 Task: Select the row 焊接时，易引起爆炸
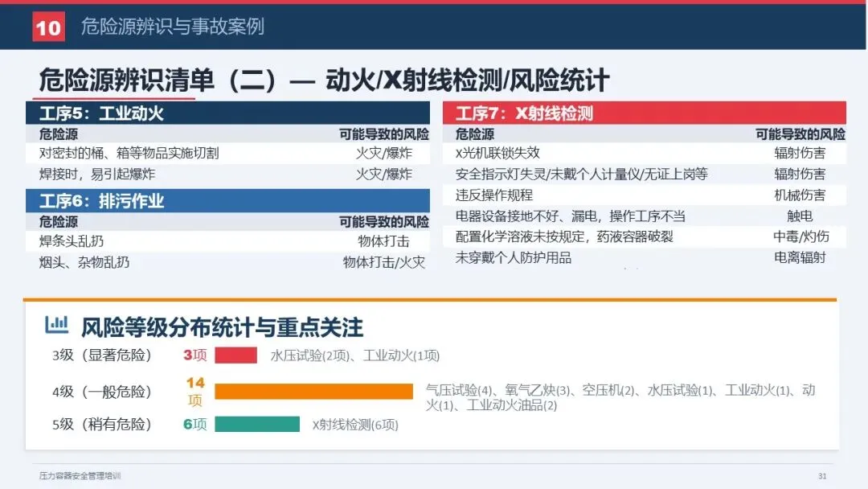pyautogui.click(x=227, y=175)
